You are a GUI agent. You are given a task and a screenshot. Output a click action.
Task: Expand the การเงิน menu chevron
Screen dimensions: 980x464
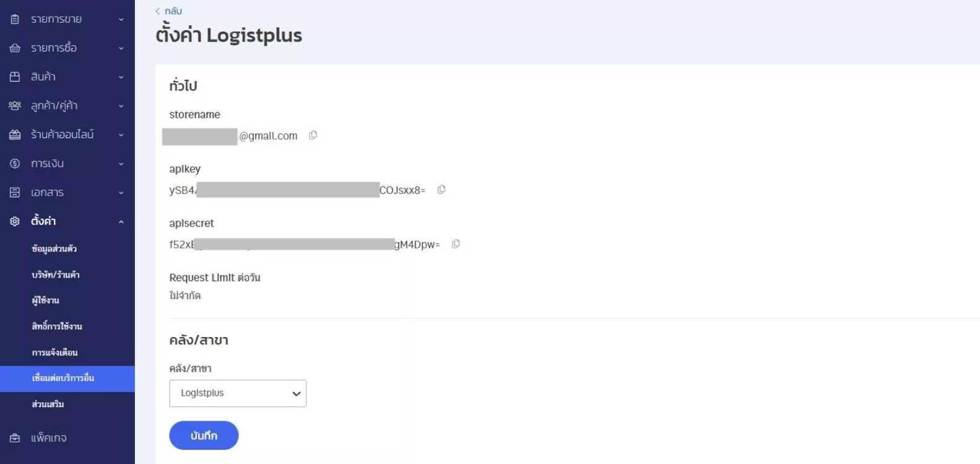tap(121, 164)
